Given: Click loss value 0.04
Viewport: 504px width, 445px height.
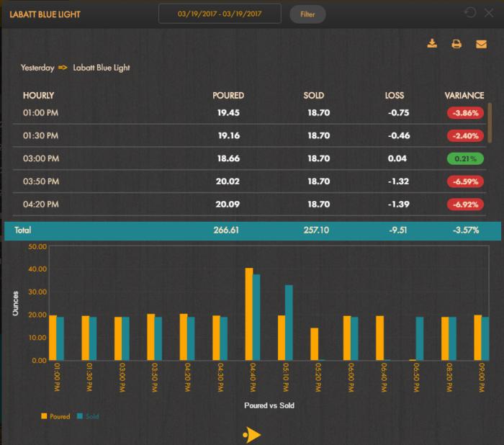Looking at the screenshot, I should pos(397,158).
